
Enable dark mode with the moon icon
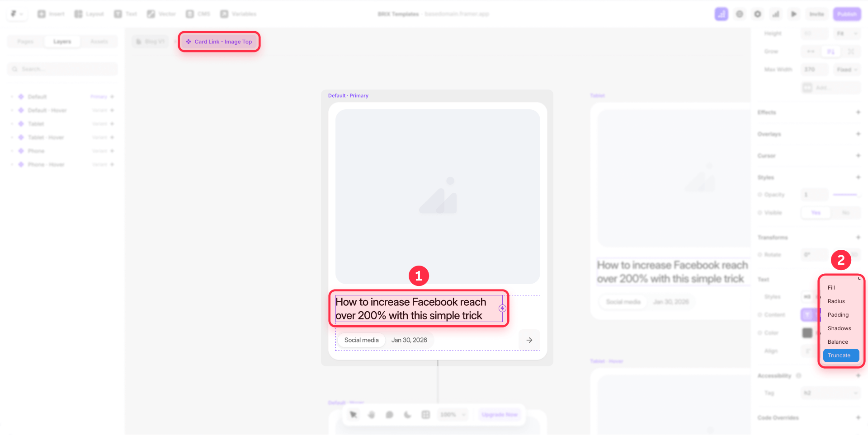[x=407, y=414]
